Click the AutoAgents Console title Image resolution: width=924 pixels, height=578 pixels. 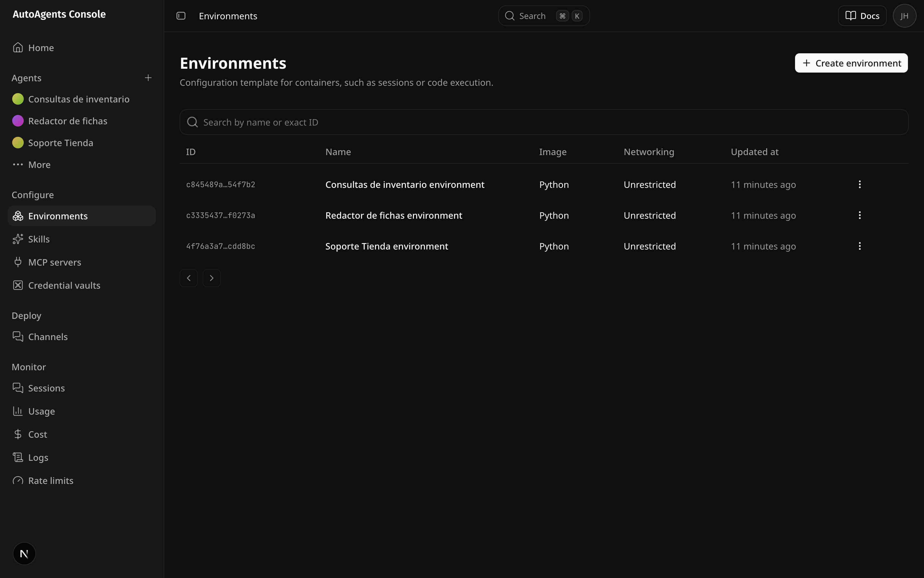pyautogui.click(x=59, y=14)
